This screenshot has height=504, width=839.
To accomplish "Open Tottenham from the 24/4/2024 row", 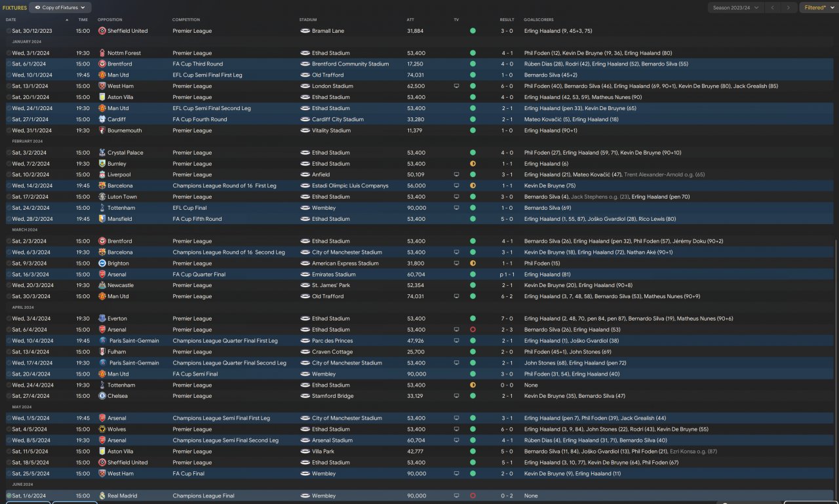I will [x=121, y=385].
